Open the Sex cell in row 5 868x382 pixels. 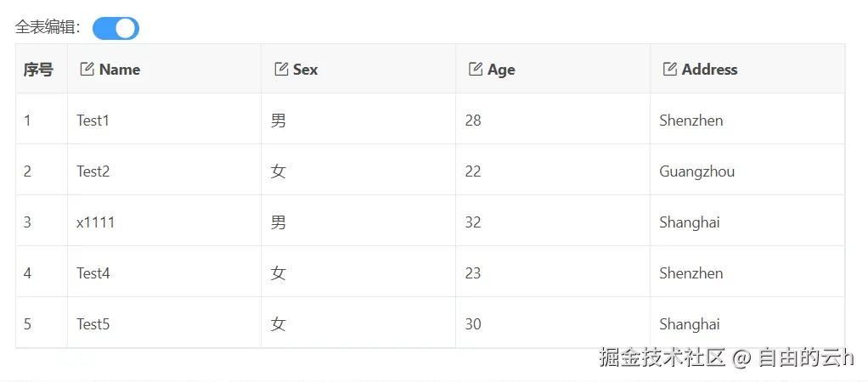tap(358, 323)
